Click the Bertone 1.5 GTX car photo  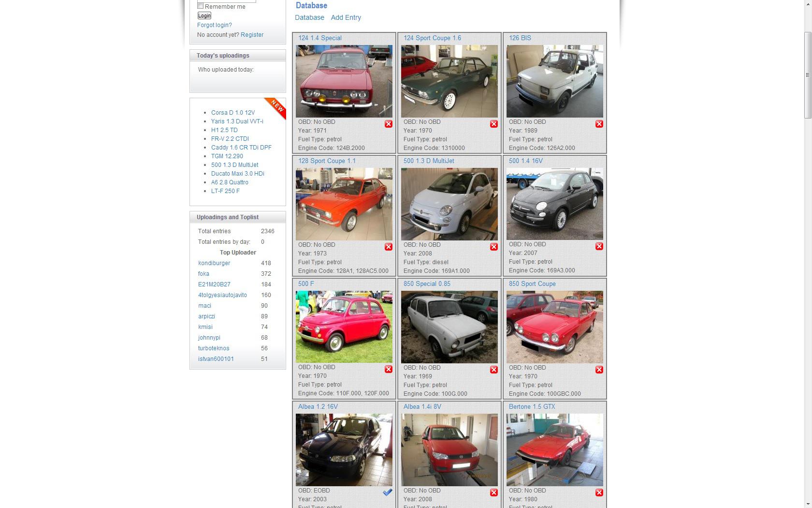tap(555, 450)
